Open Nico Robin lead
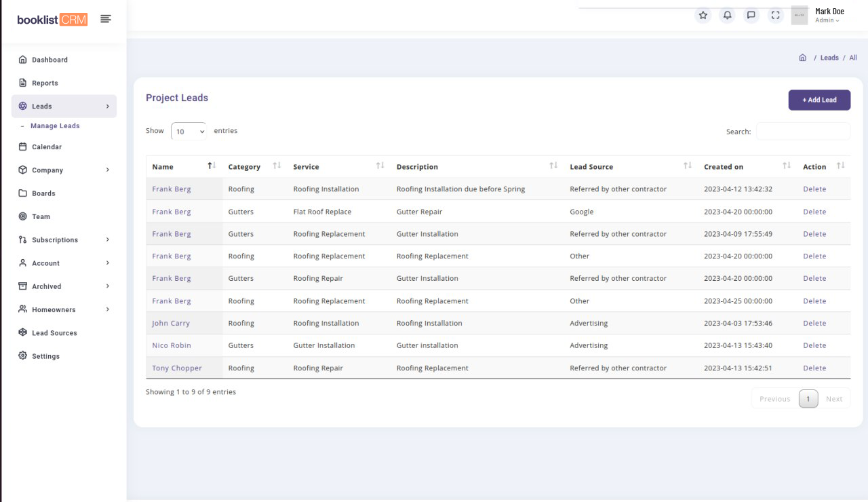 (x=172, y=345)
